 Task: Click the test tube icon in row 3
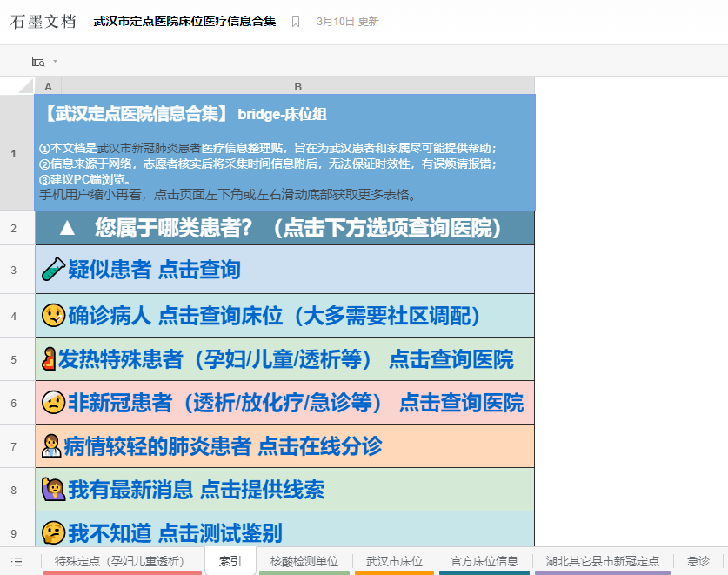[52, 271]
